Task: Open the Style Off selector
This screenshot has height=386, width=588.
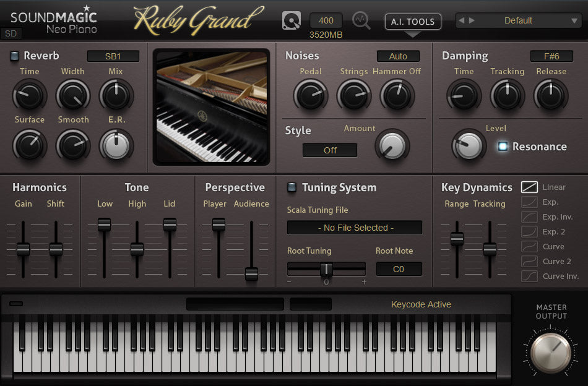Action: pyautogui.click(x=330, y=150)
